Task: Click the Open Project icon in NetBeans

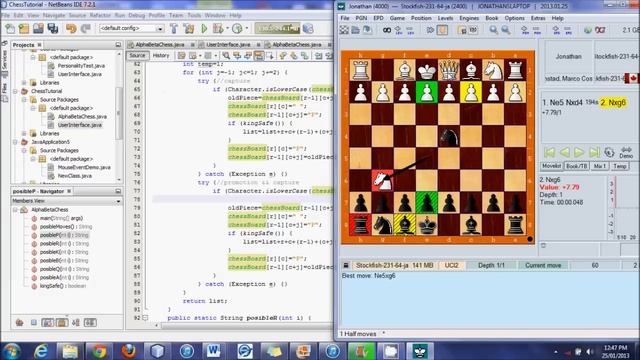Action: 38,29
